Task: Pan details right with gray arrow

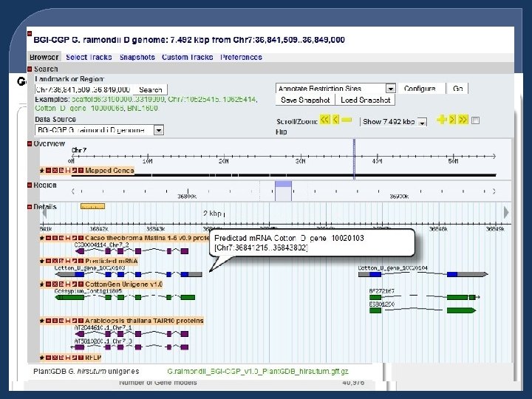Action: 506,213
